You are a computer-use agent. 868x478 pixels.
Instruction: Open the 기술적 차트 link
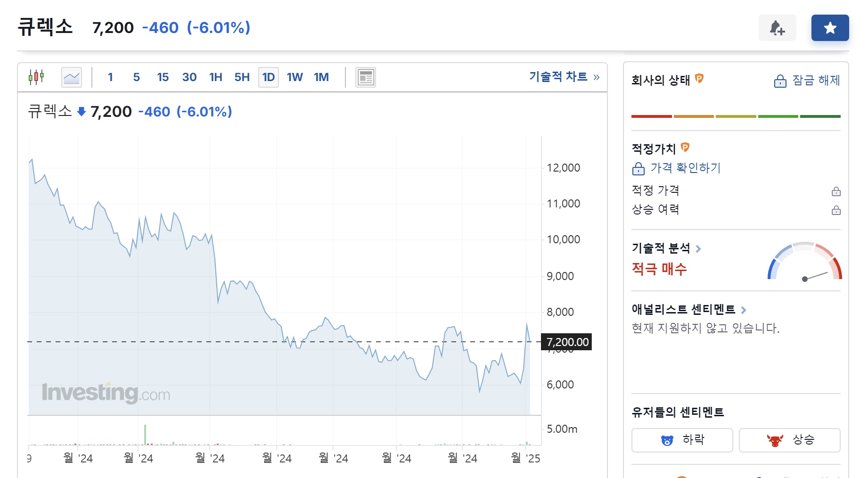(x=564, y=77)
